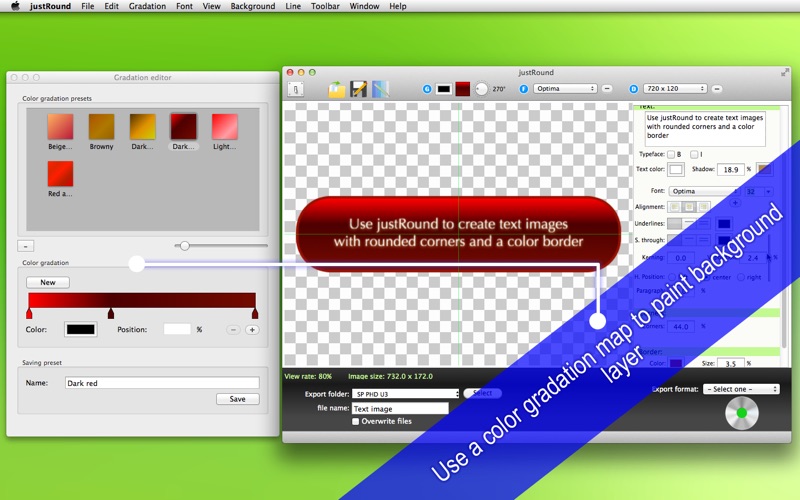
Task: Select the highlighted dark red preset thumbnail
Action: pyautogui.click(x=183, y=127)
